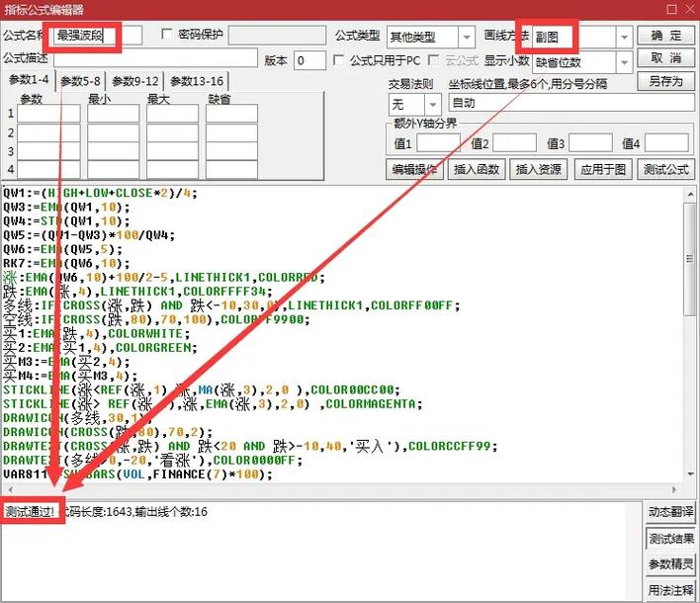Click the 应用于图 button
This screenshot has height=603, width=700.
coord(603,169)
